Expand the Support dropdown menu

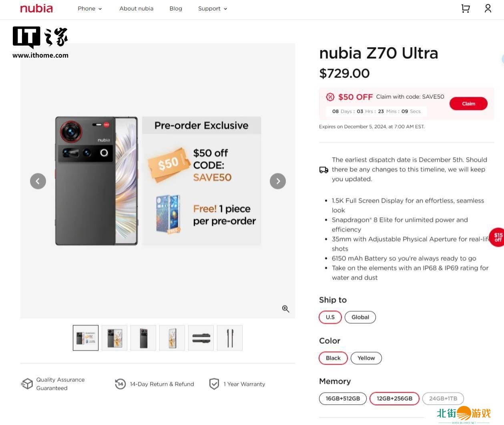[213, 8]
